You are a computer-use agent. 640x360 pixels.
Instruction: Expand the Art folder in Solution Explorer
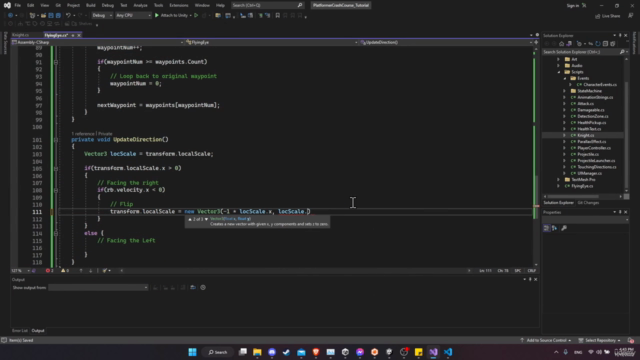[x=559, y=59]
